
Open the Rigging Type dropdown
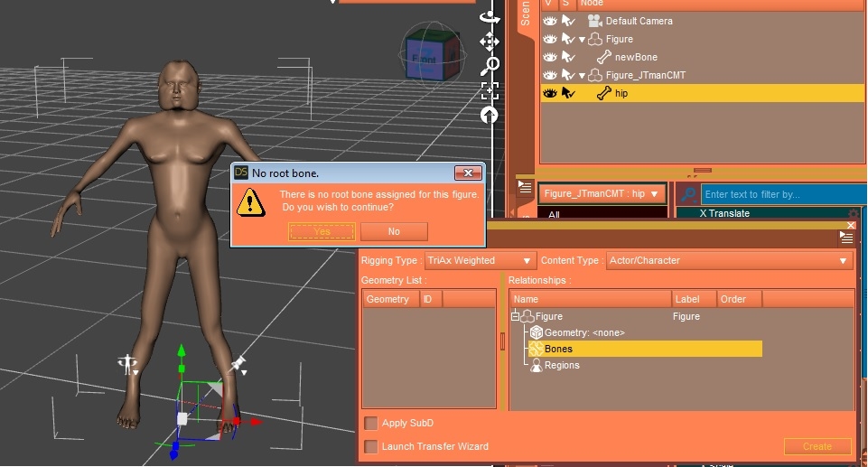480,260
